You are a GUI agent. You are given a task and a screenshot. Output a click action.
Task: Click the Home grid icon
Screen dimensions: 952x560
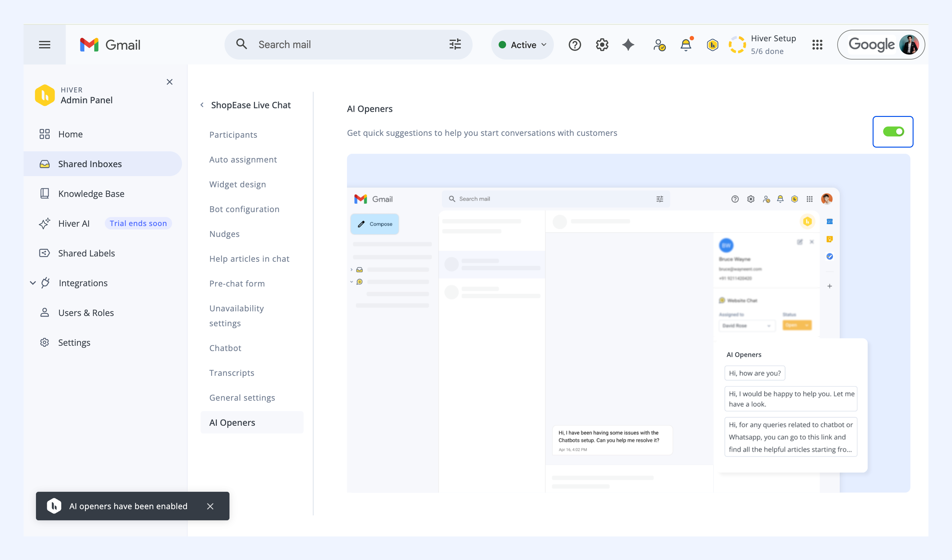coord(44,134)
